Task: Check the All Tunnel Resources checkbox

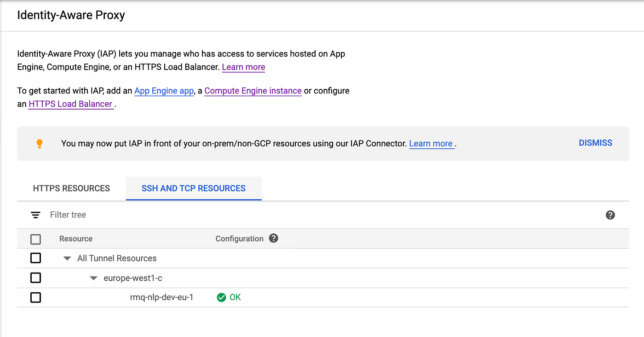Action: (x=35, y=258)
